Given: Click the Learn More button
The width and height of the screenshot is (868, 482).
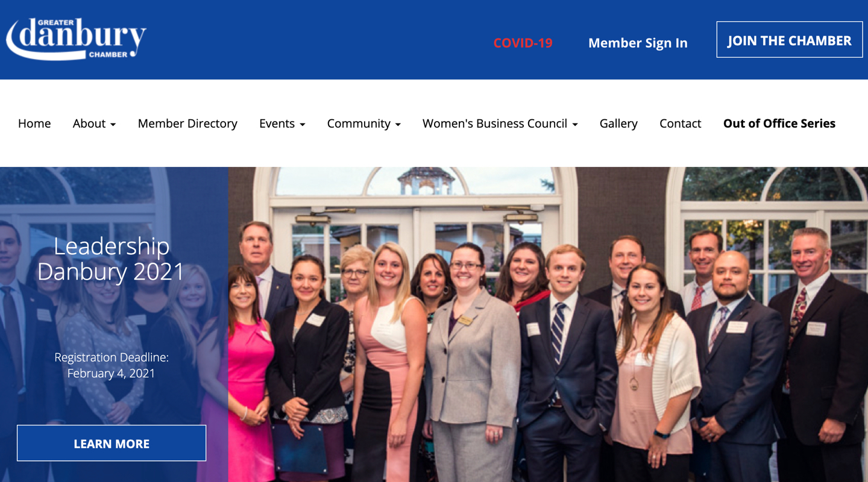Looking at the screenshot, I should click(x=112, y=443).
